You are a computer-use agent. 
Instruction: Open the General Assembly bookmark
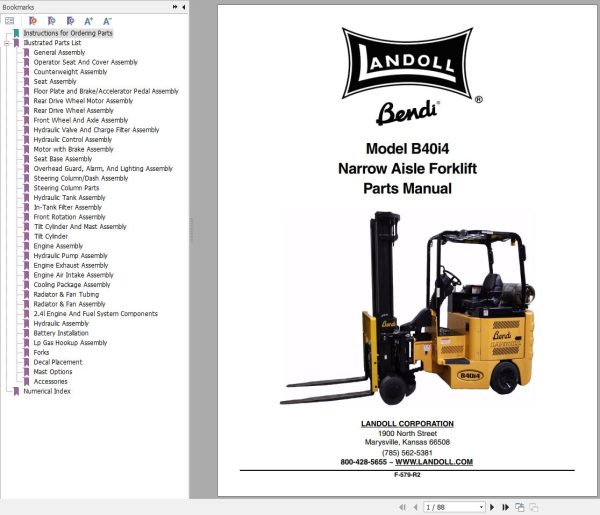59,52
